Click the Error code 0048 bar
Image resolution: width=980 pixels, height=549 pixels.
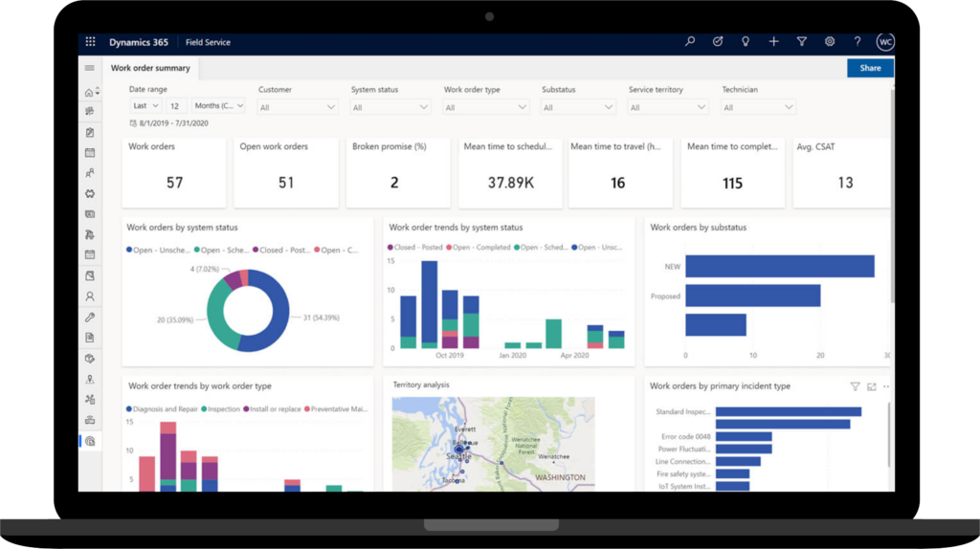coord(744,436)
